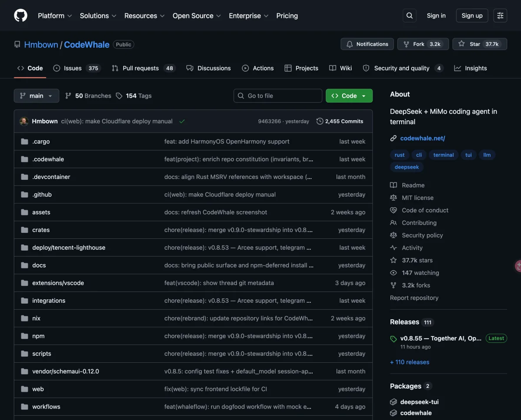Click the Sign up button
Screen dimensions: 521x420
pyautogui.click(x=472, y=16)
